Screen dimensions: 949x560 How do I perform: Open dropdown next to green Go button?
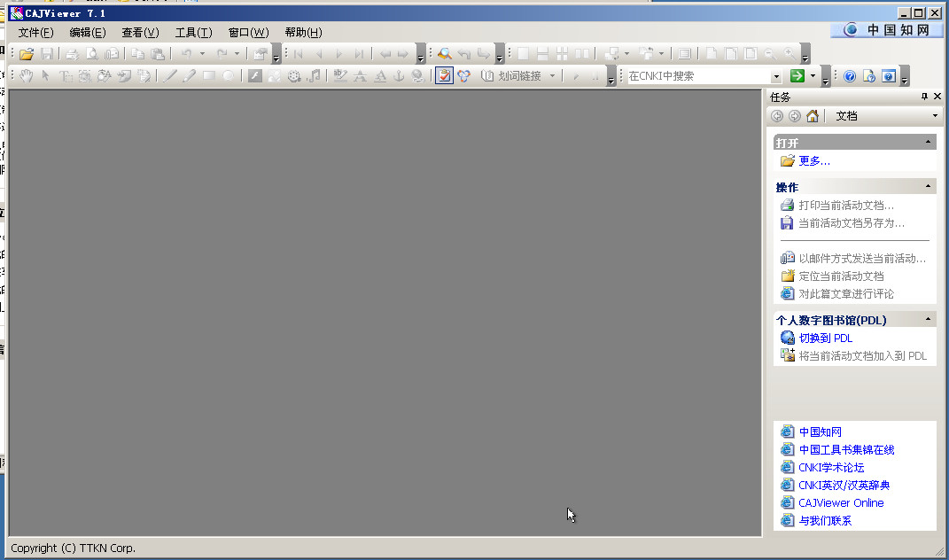click(813, 75)
